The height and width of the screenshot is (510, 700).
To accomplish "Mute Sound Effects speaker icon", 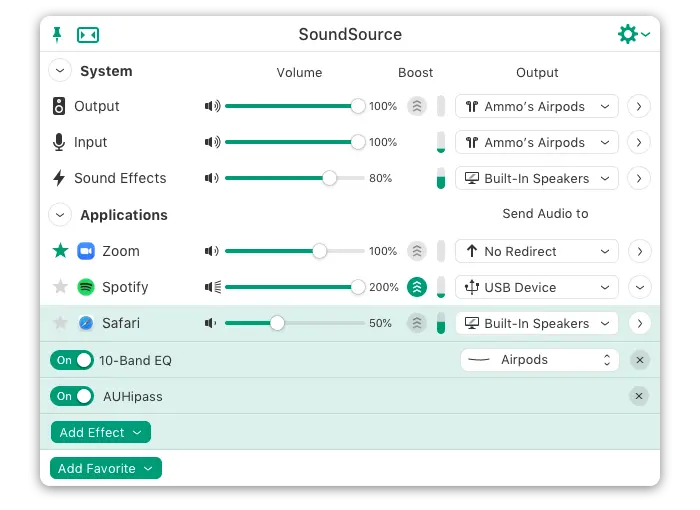I will coord(212,178).
